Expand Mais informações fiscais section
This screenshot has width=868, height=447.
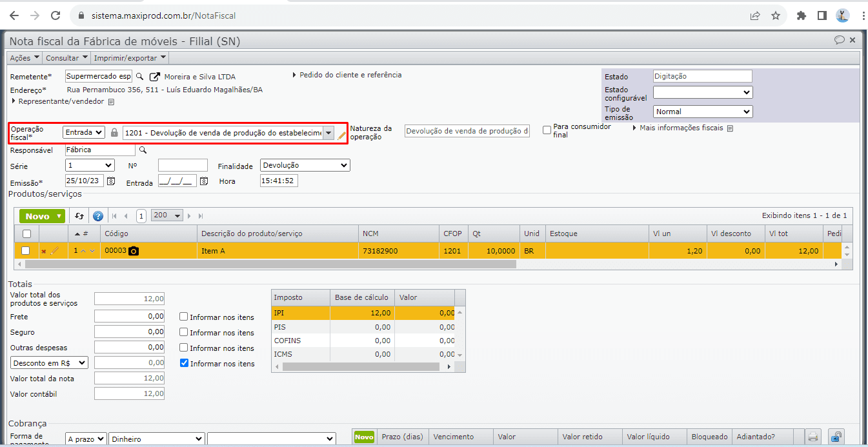coord(678,128)
